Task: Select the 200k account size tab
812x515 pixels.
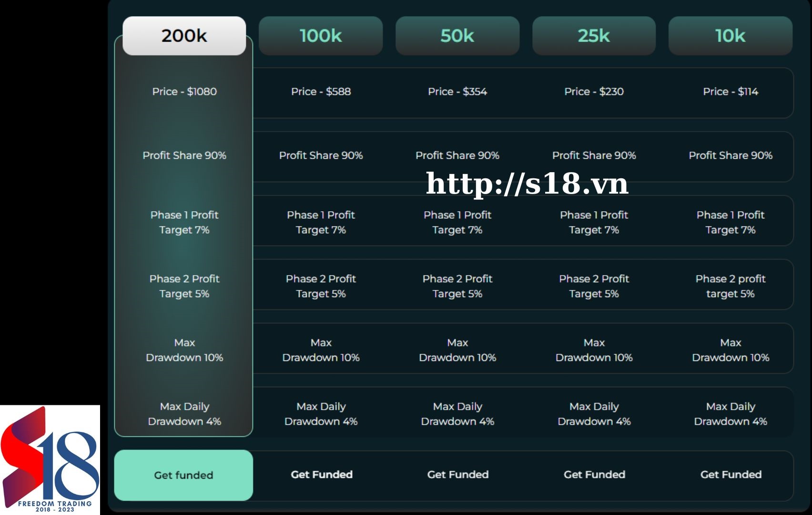Action: [x=184, y=36]
